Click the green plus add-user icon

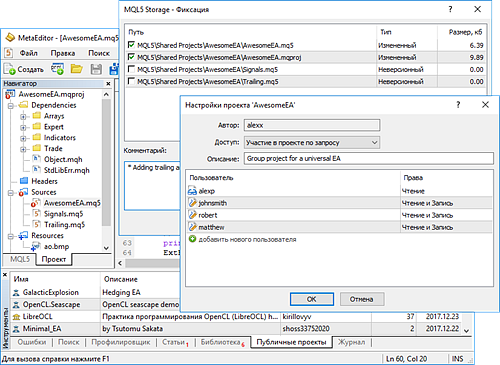[x=192, y=239]
